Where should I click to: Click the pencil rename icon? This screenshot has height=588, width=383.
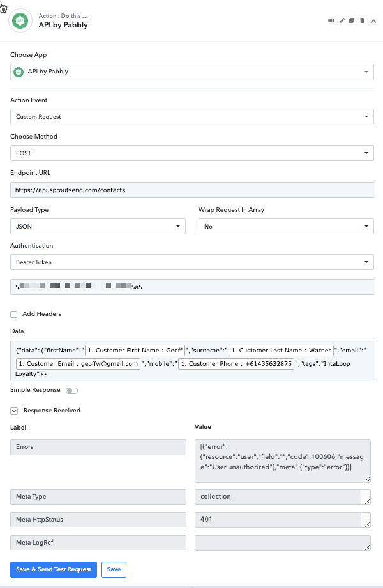[342, 20]
